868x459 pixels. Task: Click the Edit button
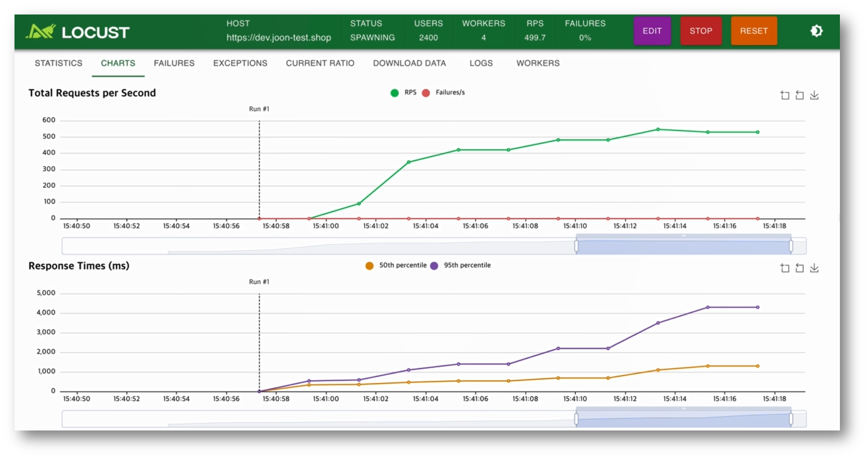pos(652,31)
